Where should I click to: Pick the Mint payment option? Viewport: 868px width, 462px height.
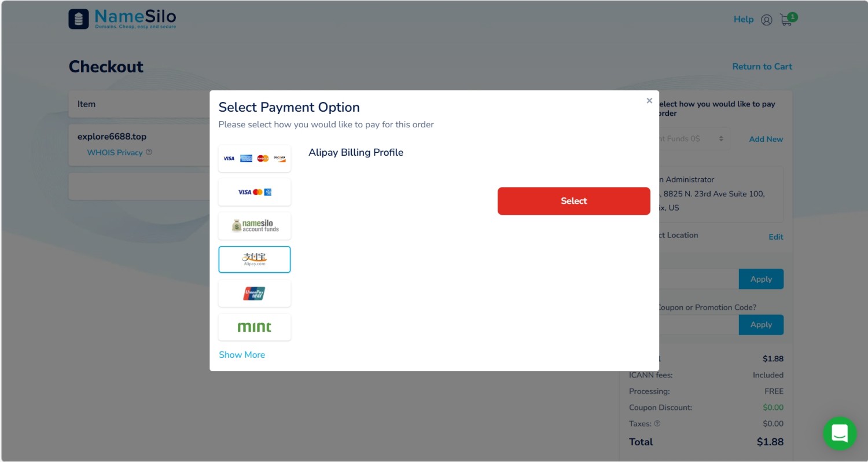pyautogui.click(x=255, y=327)
